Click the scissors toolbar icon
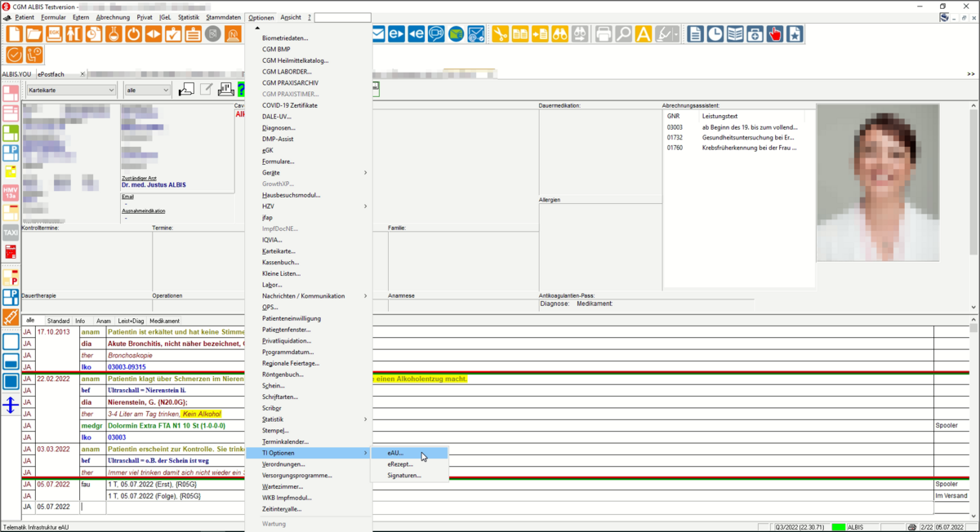 pyautogui.click(x=500, y=34)
